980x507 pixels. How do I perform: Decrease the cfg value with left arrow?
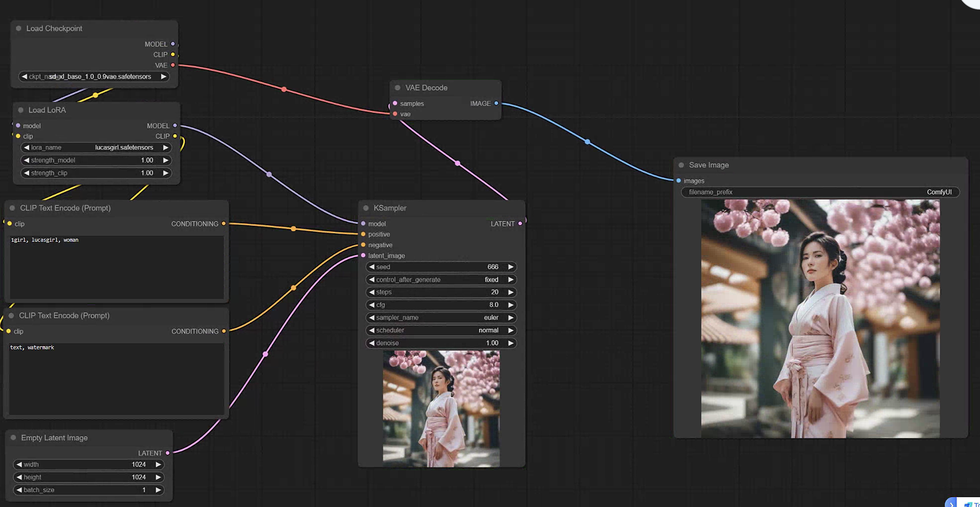(x=372, y=305)
